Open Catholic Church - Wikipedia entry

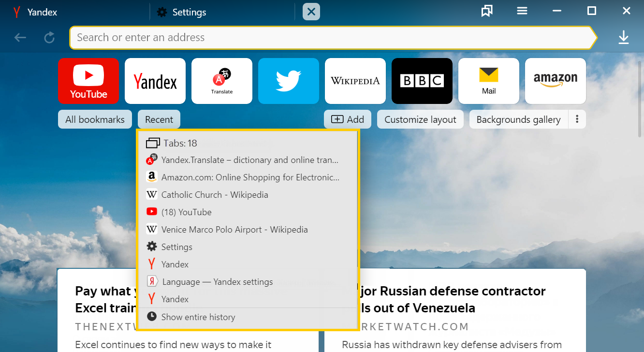247,195
